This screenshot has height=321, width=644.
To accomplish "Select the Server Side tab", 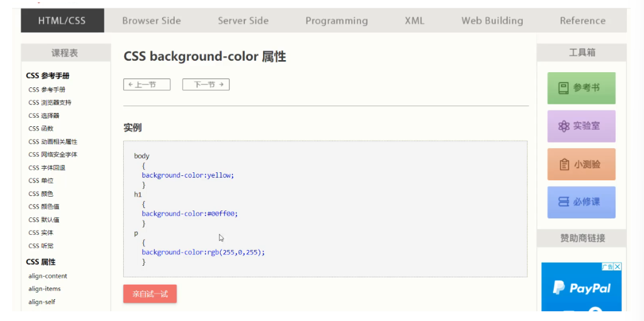I will point(243,21).
